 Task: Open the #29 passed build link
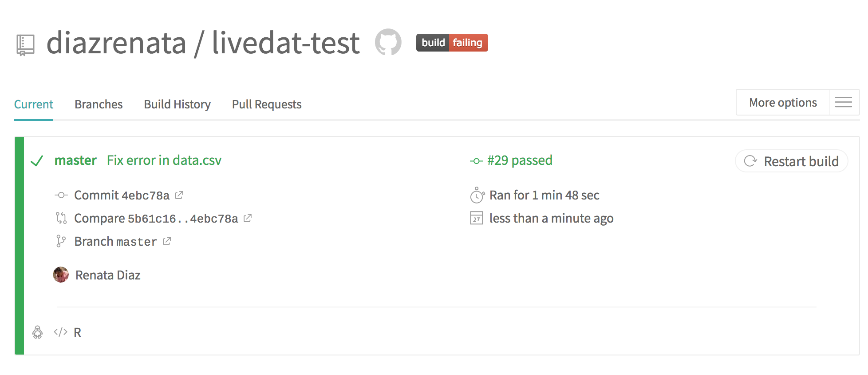(520, 160)
